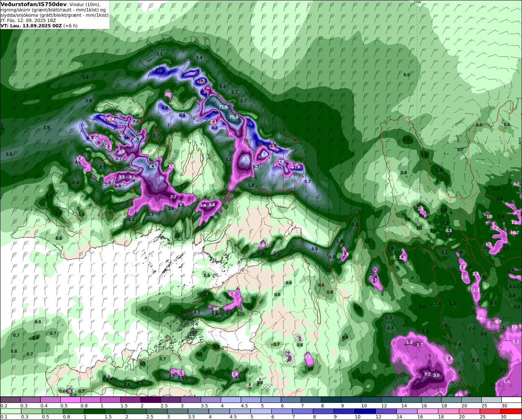The width and height of the screenshot is (522, 420).
Task: Click the palest green swatch labeled 0.1
Action: [x=11, y=411]
